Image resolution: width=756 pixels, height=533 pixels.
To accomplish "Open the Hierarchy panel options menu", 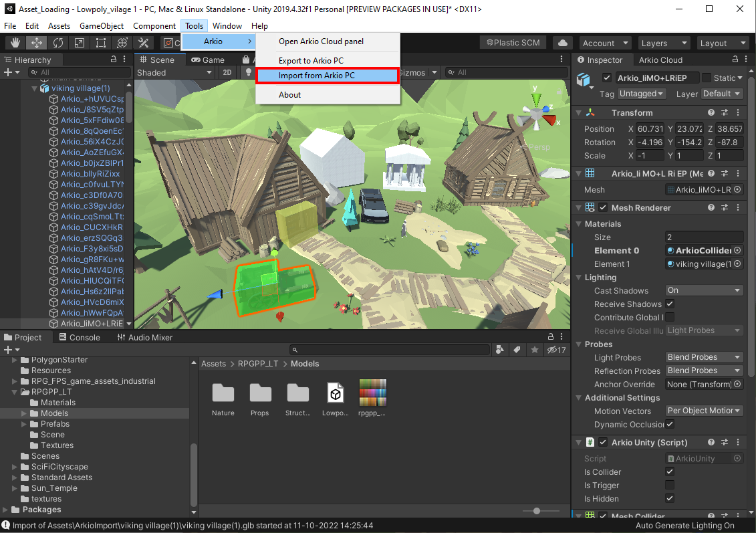I will click(x=124, y=60).
